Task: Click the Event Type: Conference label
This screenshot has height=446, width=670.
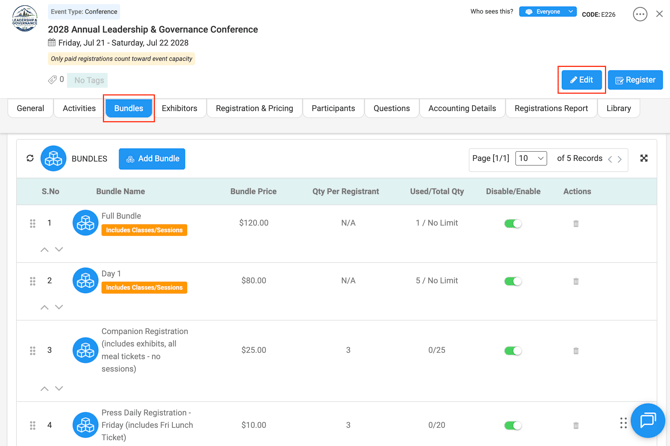Action: [84, 12]
